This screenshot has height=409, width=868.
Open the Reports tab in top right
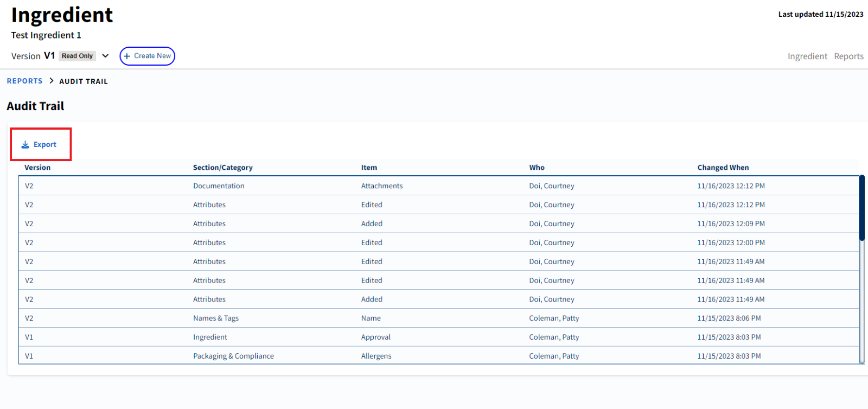(x=848, y=56)
